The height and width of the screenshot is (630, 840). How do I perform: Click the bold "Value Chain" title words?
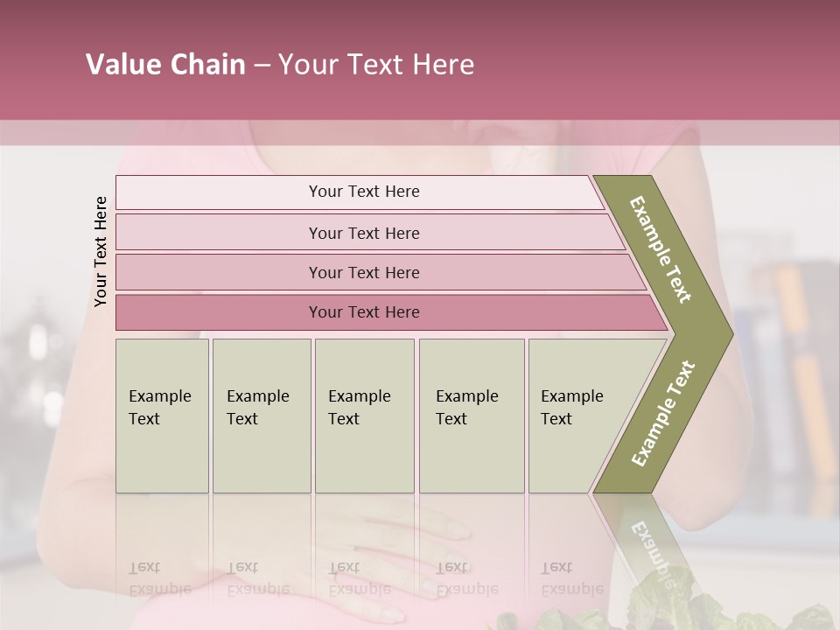[x=165, y=65]
